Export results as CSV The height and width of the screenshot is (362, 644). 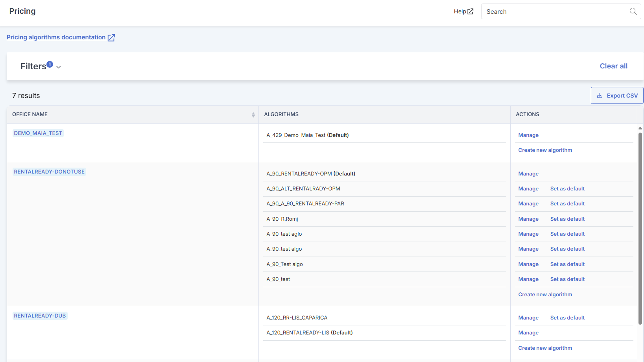point(617,96)
